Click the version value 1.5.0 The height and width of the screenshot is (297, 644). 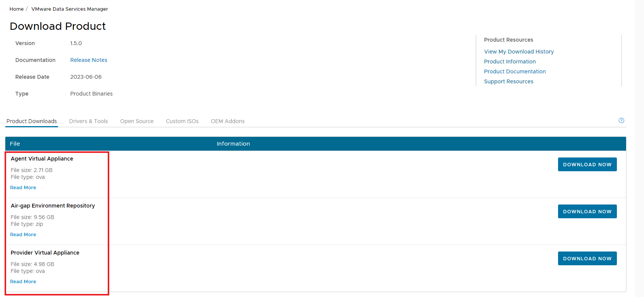(76, 43)
